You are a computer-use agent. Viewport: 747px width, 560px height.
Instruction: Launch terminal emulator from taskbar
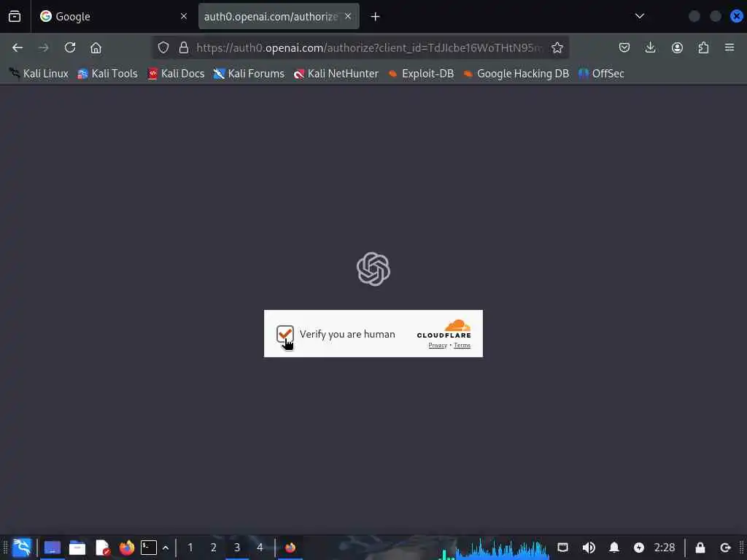click(149, 548)
